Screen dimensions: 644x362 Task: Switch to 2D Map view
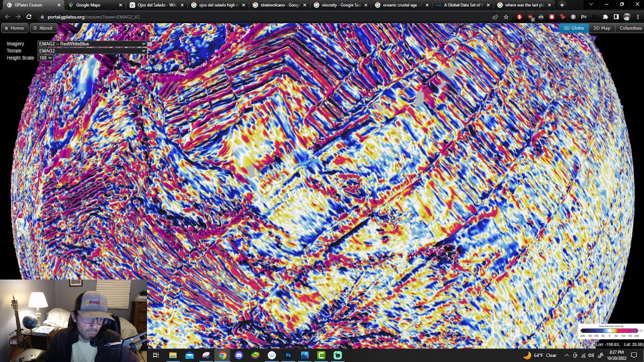(602, 28)
